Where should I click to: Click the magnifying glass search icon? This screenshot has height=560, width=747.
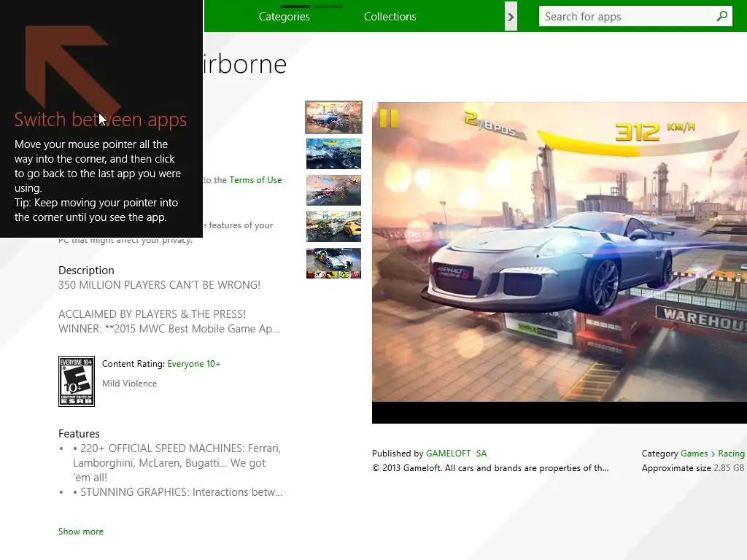tap(722, 16)
